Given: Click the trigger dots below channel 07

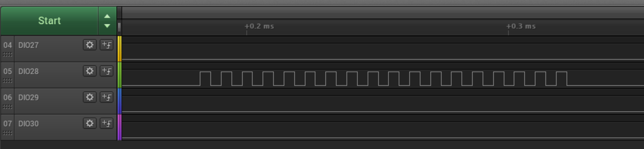Looking at the screenshot, I should pyautogui.click(x=7, y=133).
